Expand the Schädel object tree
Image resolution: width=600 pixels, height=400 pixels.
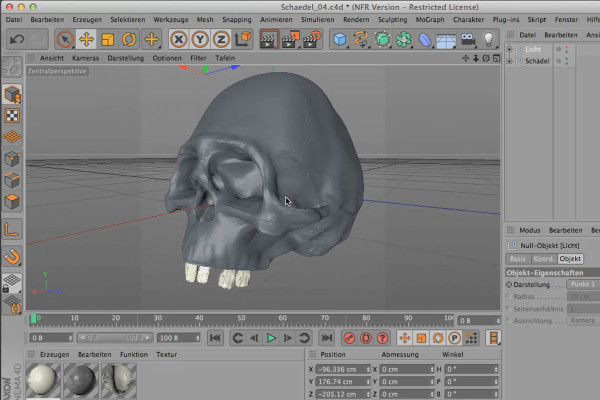[x=509, y=61]
